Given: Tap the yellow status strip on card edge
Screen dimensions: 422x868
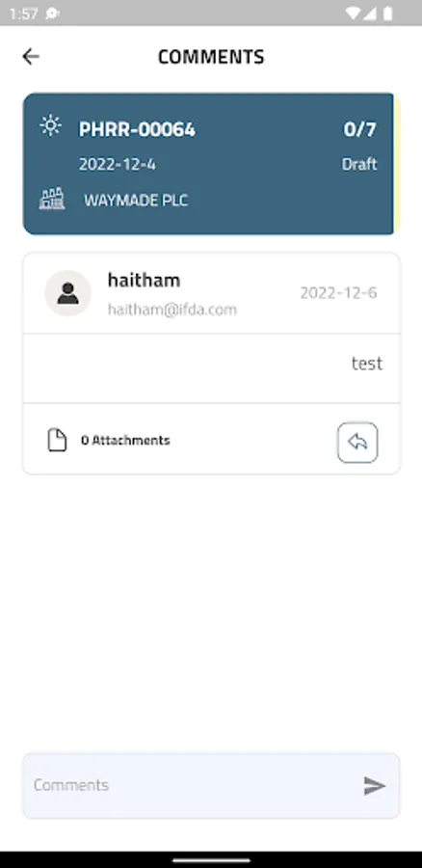Looking at the screenshot, I should coord(397,163).
